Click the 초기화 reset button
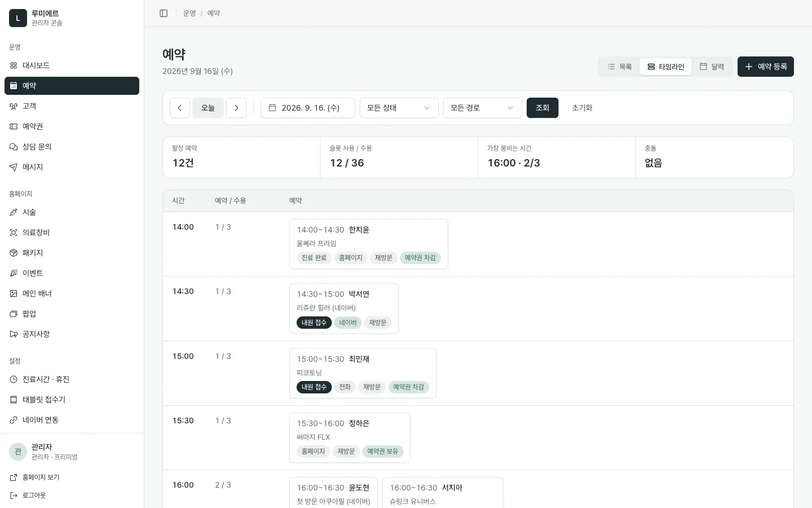Image resolution: width=812 pixels, height=508 pixels. (x=582, y=108)
